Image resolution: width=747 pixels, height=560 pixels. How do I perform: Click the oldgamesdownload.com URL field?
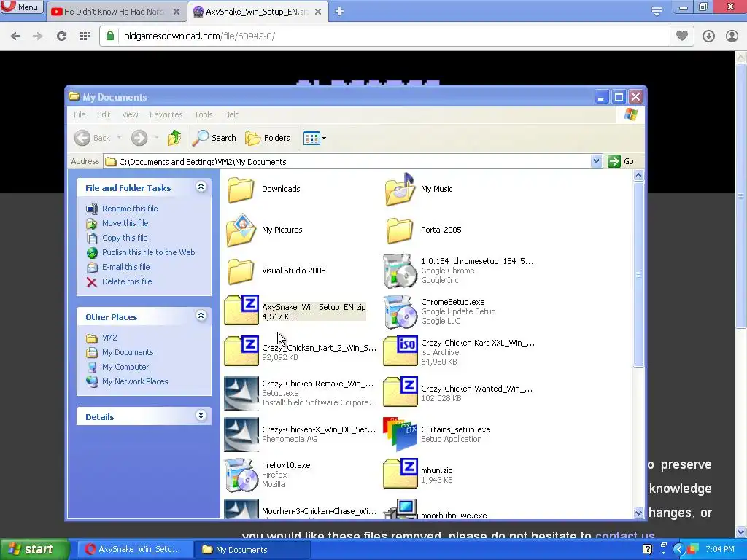[x=384, y=36]
